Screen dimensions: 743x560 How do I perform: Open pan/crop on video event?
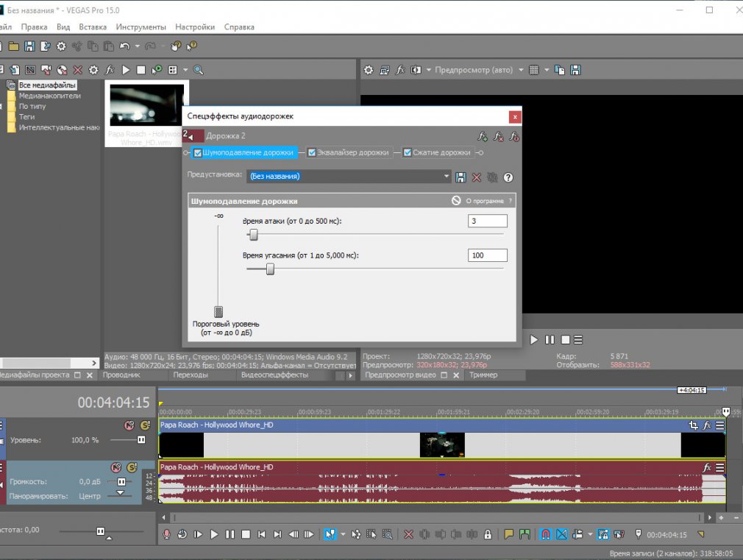point(693,425)
